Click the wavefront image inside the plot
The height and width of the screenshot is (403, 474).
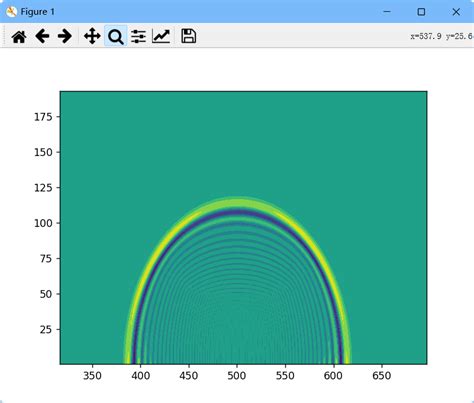coord(243,228)
